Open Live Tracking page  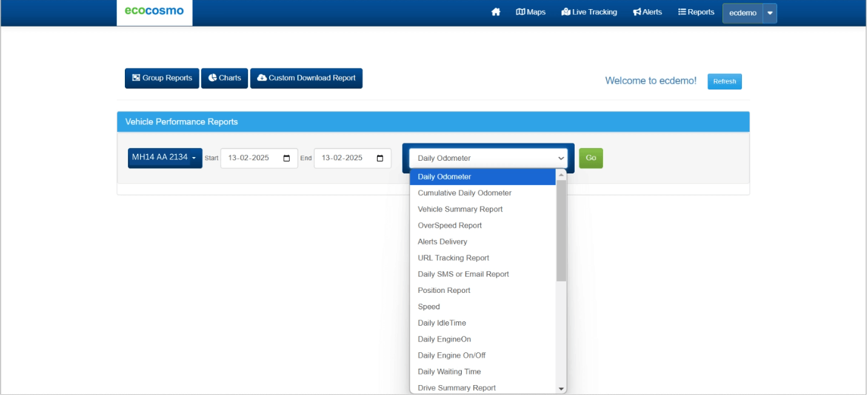[x=589, y=12]
